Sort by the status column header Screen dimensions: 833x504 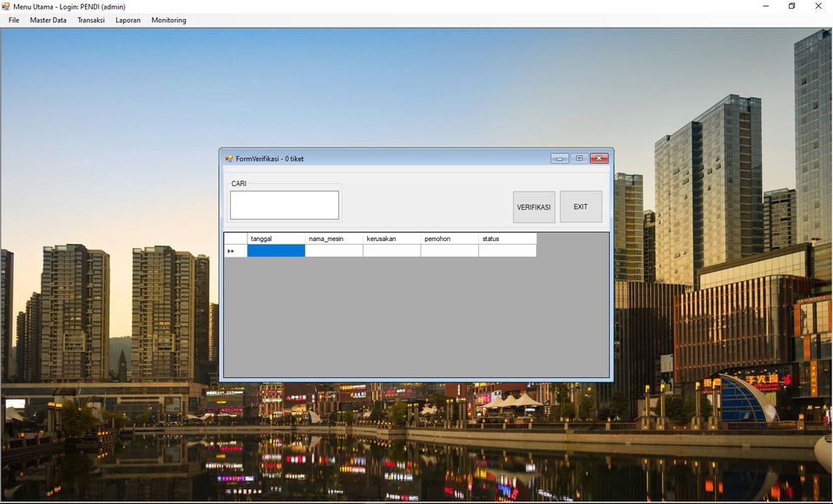click(507, 239)
